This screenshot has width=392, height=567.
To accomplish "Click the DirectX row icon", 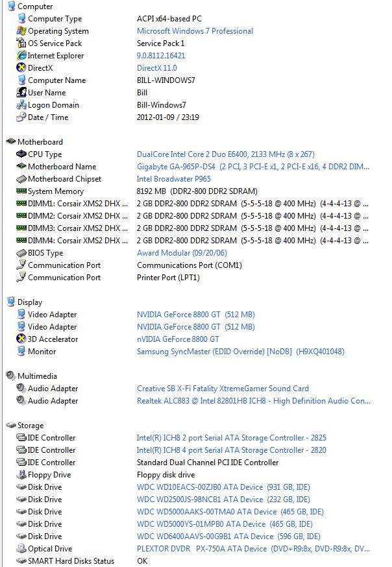I will (x=21, y=67).
